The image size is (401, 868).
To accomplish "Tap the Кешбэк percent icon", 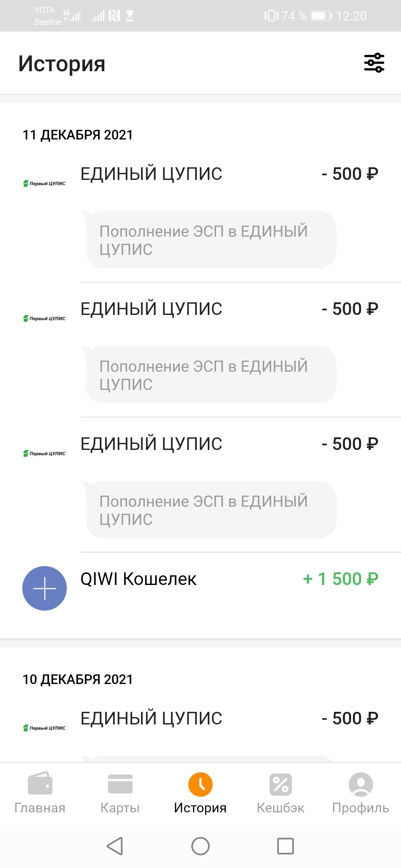I will point(281,784).
